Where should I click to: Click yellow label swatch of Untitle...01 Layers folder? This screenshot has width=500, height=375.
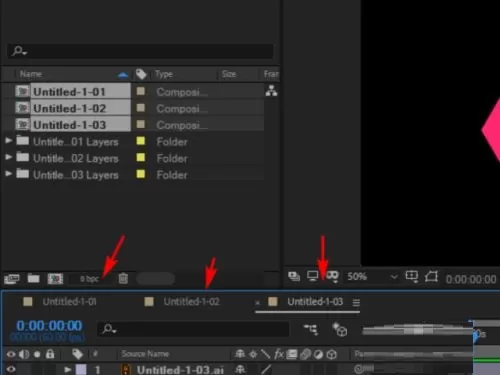click(x=141, y=141)
